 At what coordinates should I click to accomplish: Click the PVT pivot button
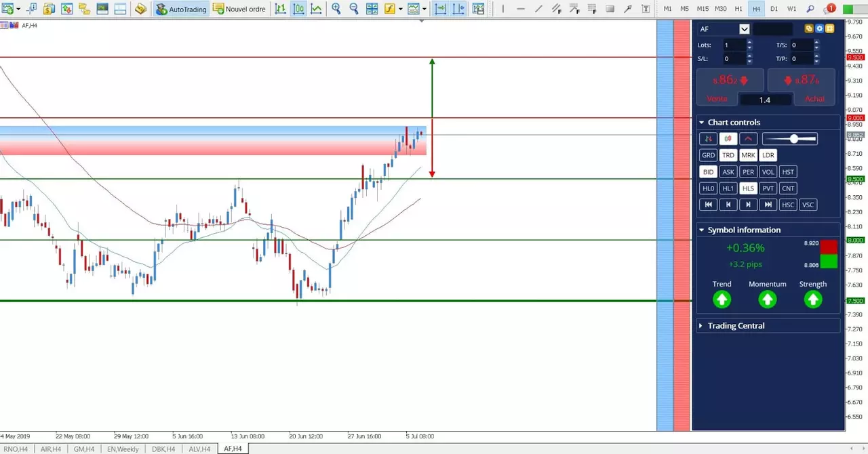point(768,188)
